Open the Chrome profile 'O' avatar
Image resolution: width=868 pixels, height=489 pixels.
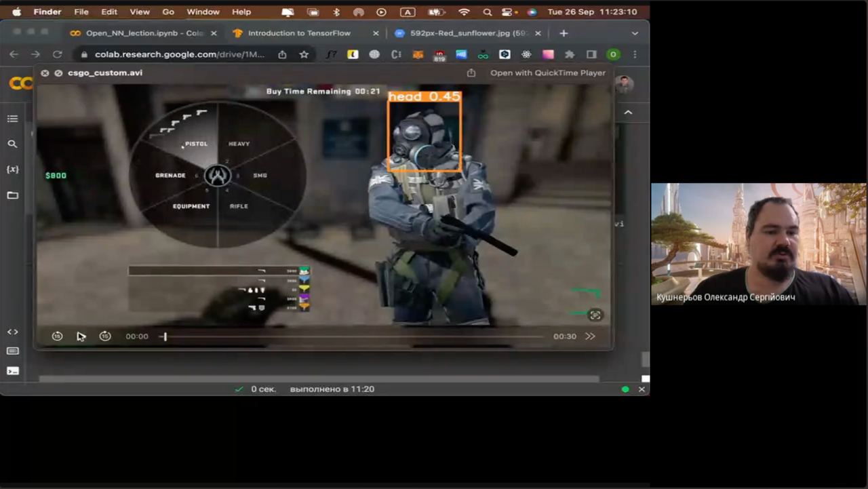613,54
